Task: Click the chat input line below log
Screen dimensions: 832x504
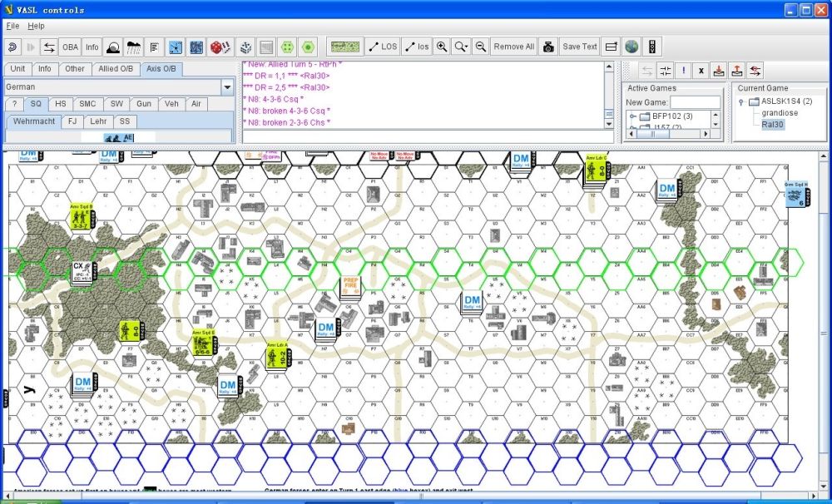Action: (428, 137)
